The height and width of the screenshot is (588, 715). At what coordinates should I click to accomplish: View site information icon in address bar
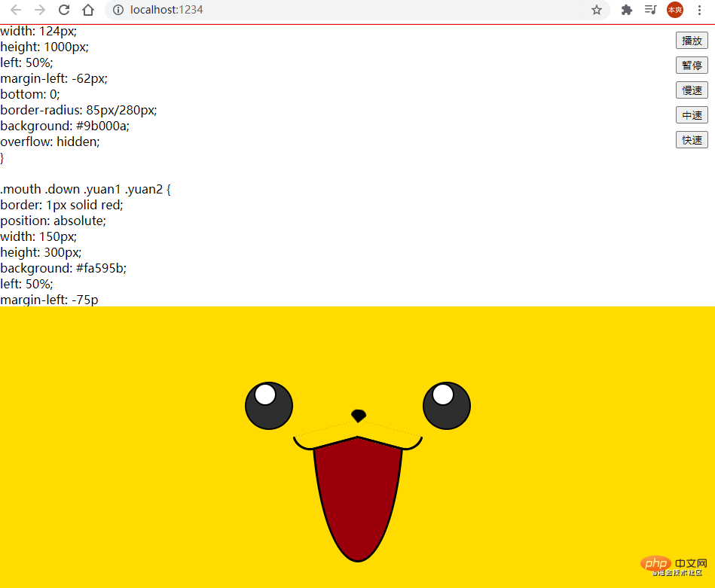pos(118,10)
